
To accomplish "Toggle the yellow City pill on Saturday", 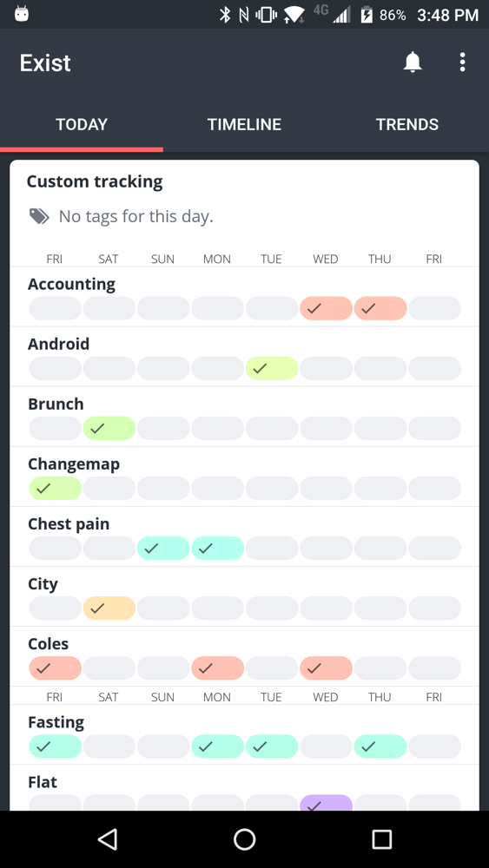I will pyautogui.click(x=109, y=608).
